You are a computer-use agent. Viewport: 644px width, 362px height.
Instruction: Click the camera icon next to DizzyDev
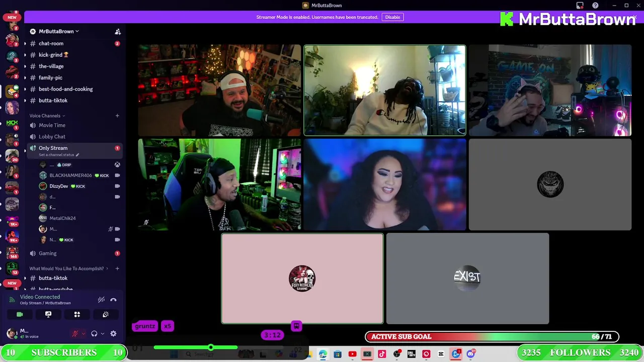point(117,186)
